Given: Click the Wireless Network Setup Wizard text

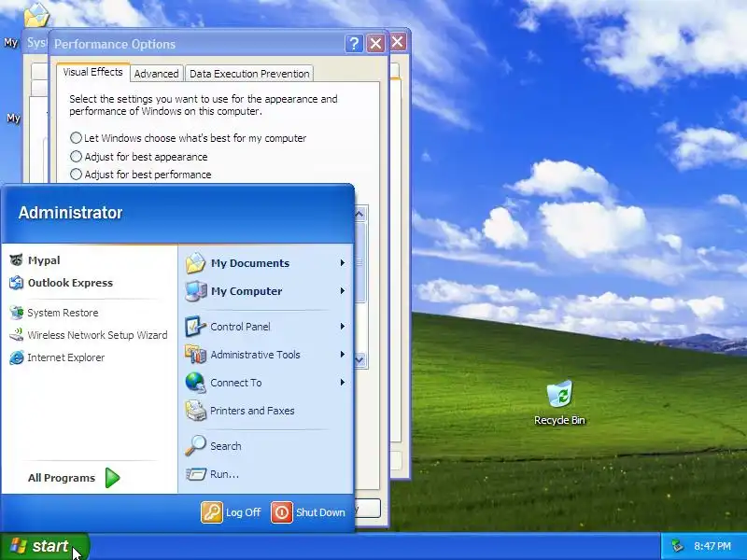Looking at the screenshot, I should point(97,335).
